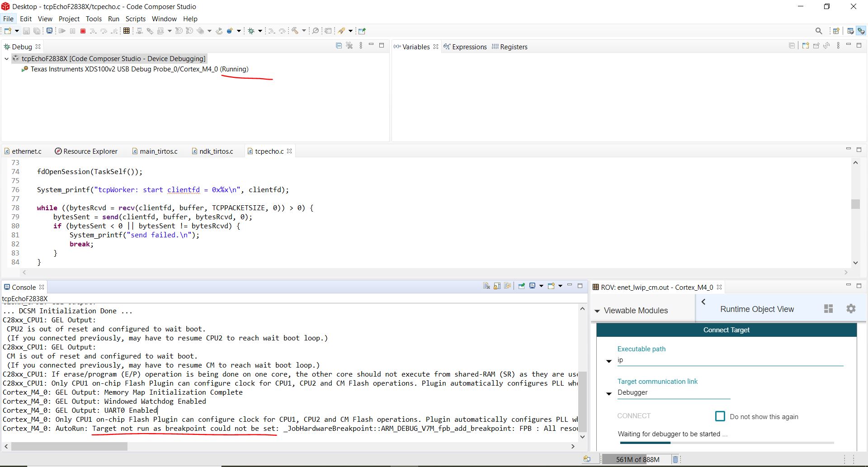The image size is (868, 467).
Task: Click the magnifier Search icon at right
Action: [819, 31]
